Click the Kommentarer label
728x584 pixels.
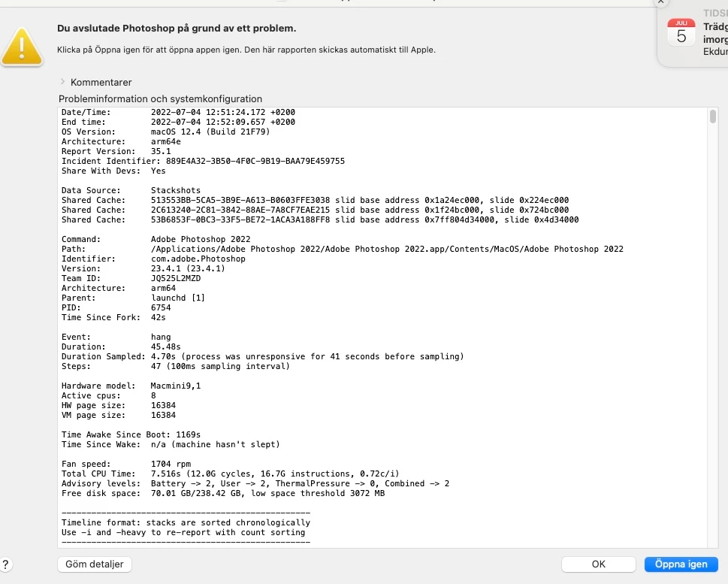(101, 82)
